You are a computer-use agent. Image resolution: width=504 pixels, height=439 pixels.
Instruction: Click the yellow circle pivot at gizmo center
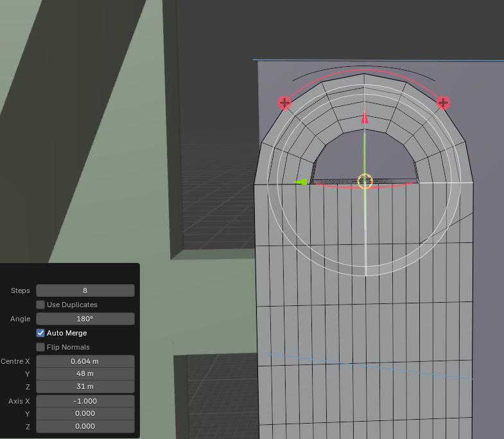pyautogui.click(x=365, y=181)
